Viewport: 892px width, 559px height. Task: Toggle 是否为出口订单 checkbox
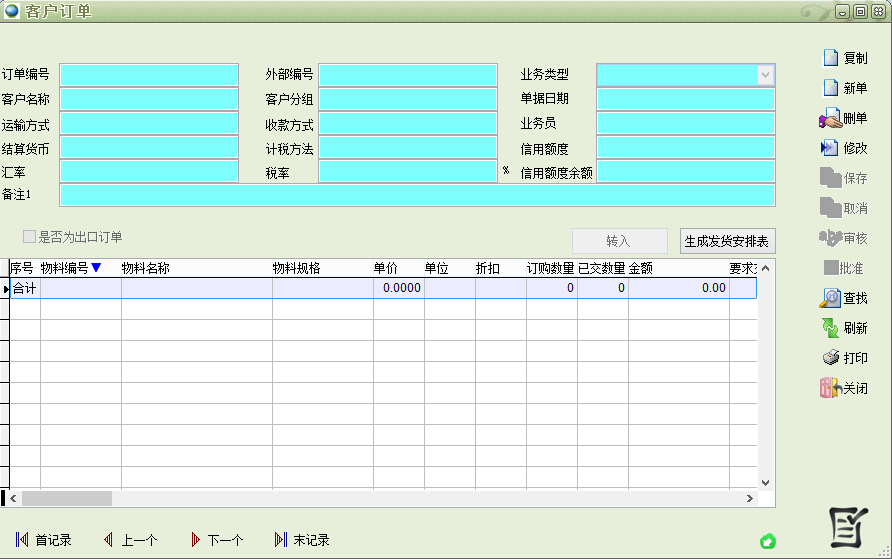pos(30,237)
